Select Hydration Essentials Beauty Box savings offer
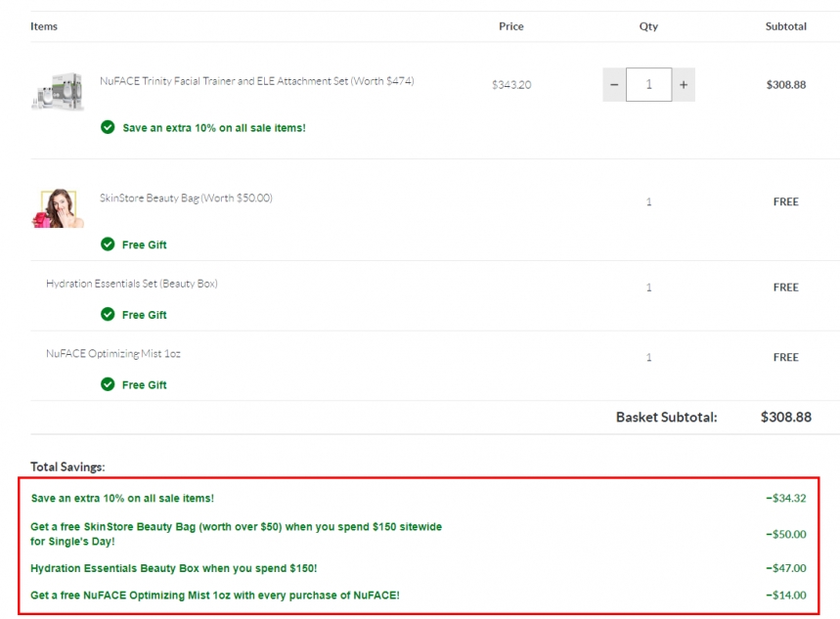 (x=173, y=568)
